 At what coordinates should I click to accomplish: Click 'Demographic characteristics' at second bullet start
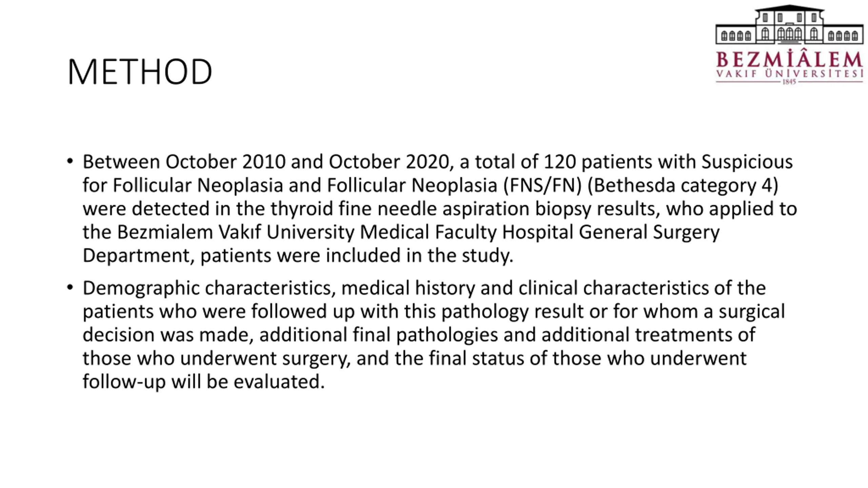(x=209, y=288)
